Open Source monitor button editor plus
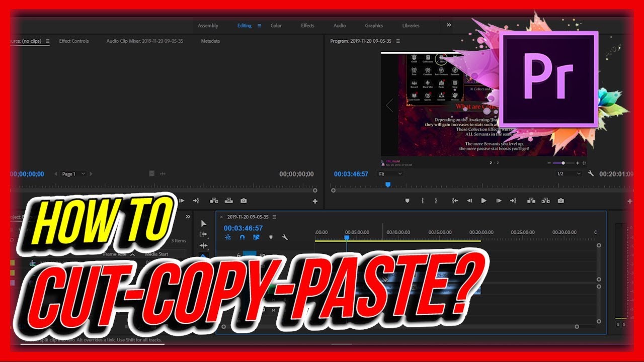Viewport: 644px width, 362px height. pyautogui.click(x=315, y=201)
